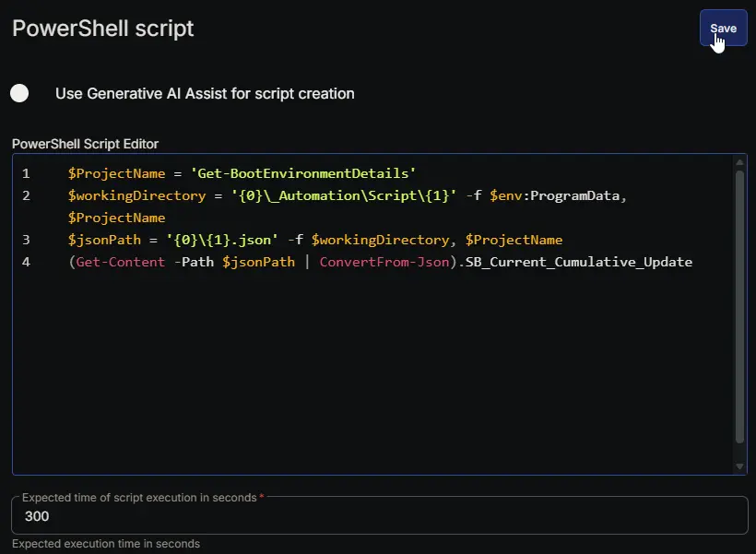
Task: Click the expected execution time input field
Action: point(380,516)
